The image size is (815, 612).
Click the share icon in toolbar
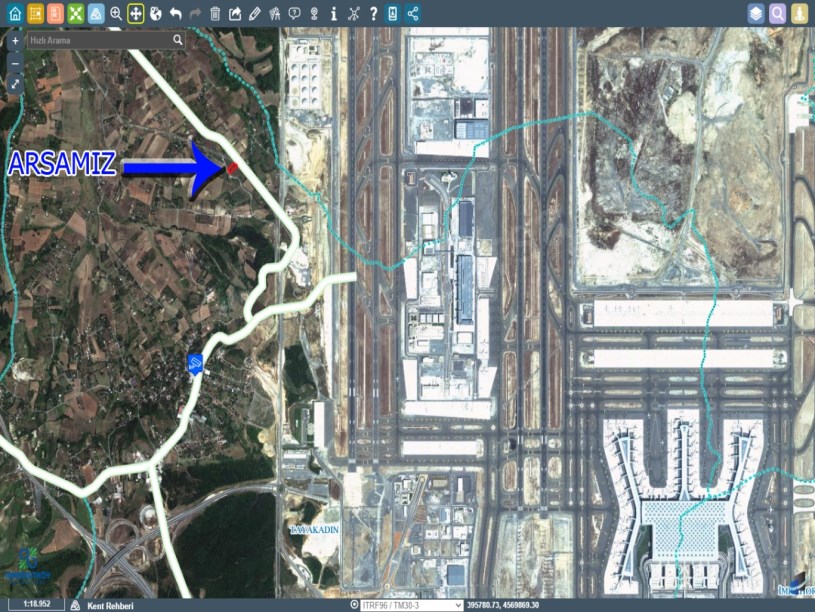coord(413,14)
